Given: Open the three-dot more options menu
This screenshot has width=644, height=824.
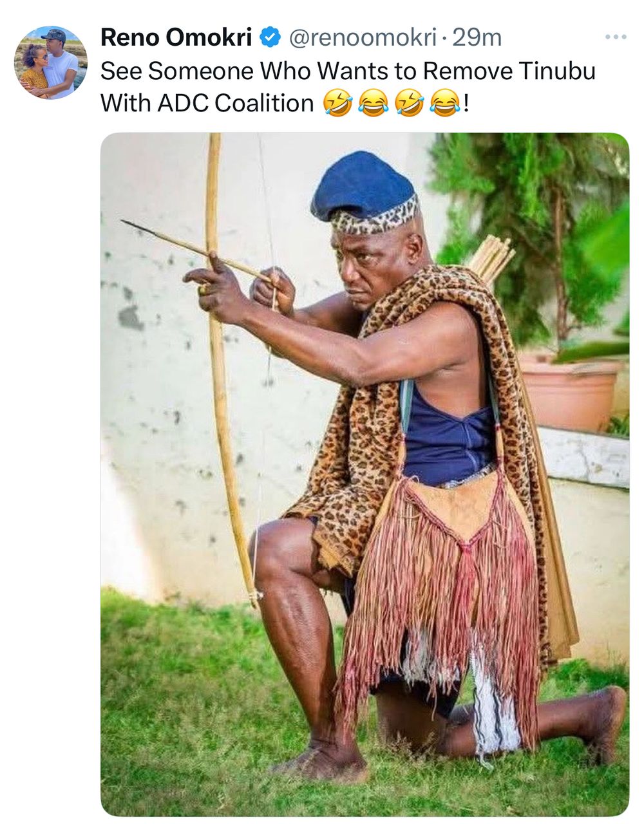Looking at the screenshot, I should point(616,37).
